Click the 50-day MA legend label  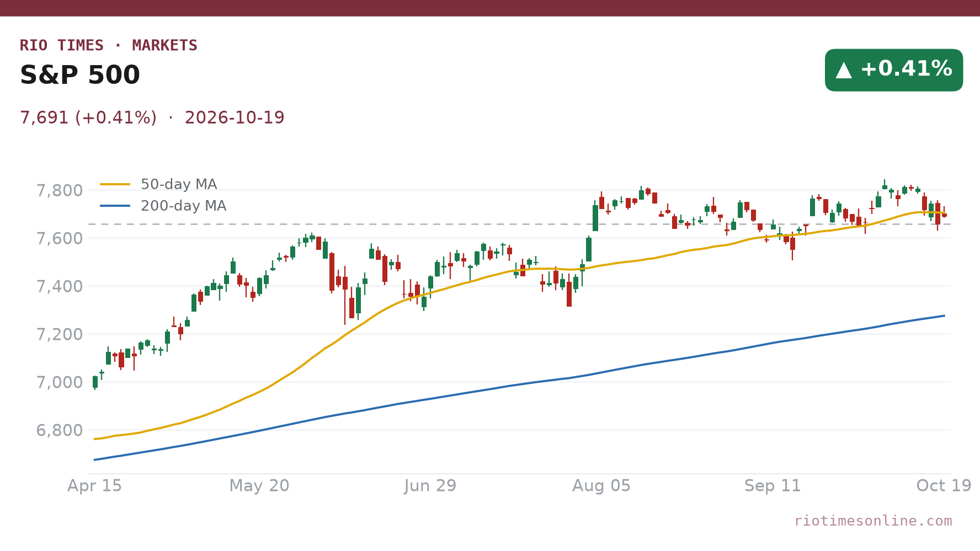179,184
